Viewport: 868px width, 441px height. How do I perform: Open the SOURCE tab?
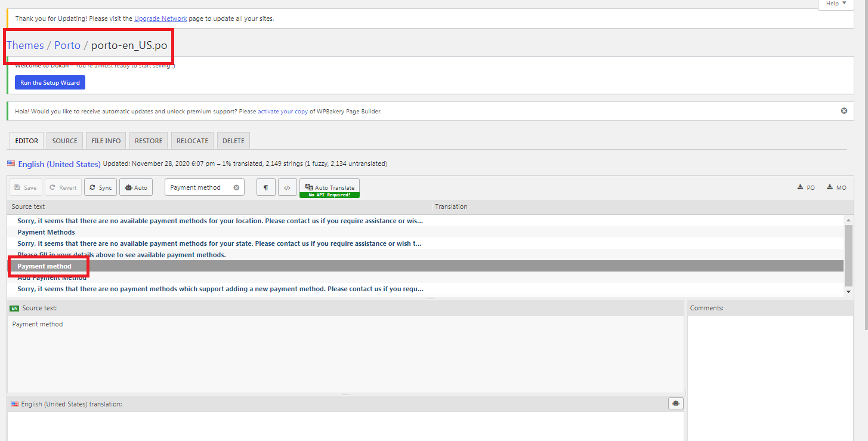[65, 141]
